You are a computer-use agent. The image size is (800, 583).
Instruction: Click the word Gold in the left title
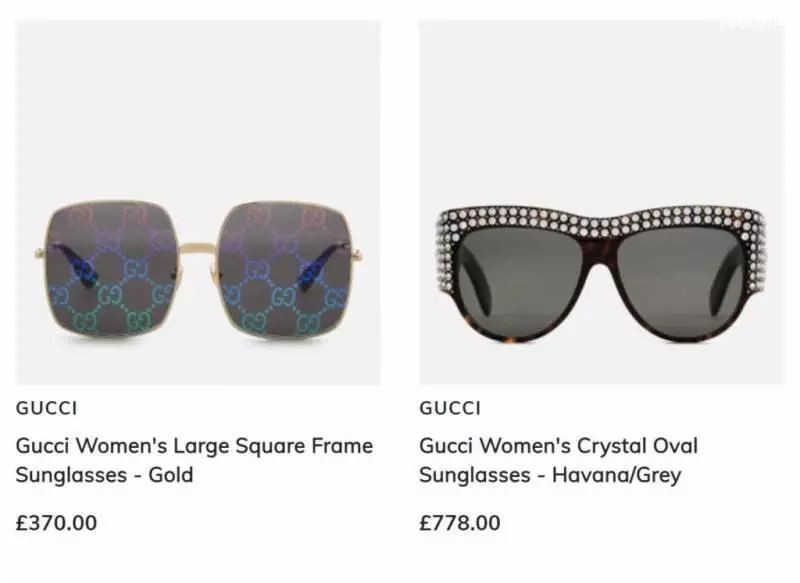[x=171, y=475]
